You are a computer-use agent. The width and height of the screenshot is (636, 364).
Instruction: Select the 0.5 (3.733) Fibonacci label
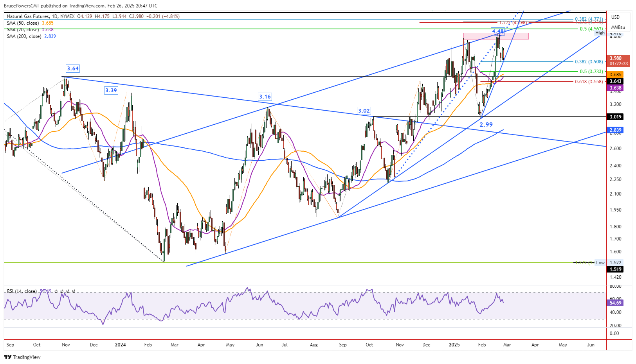591,72
